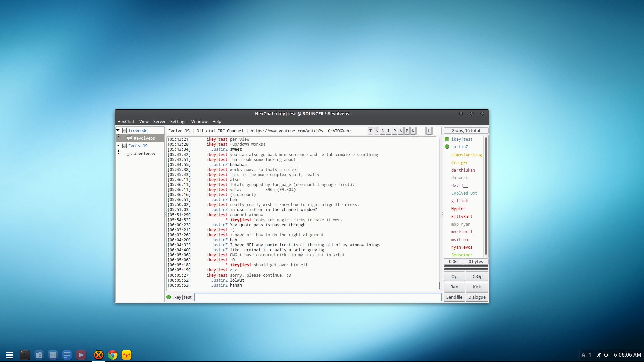
Task: Click the Dialogue button
Action: coord(477,297)
